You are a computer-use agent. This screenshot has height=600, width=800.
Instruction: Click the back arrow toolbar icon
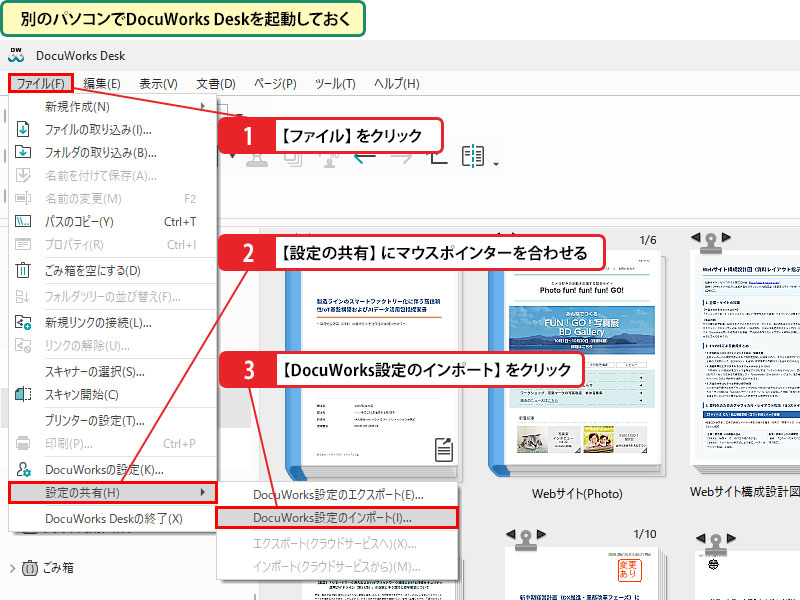tap(365, 157)
